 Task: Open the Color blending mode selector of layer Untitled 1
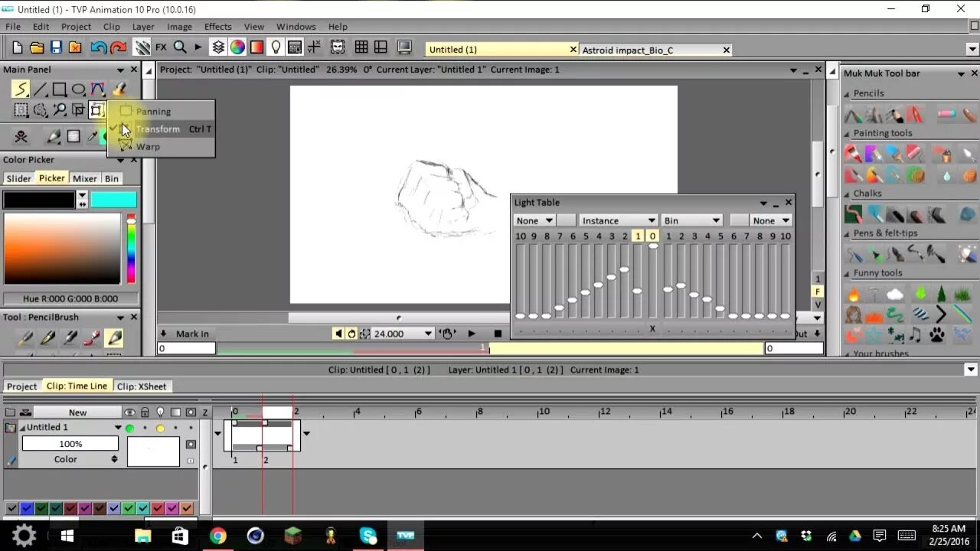70,459
